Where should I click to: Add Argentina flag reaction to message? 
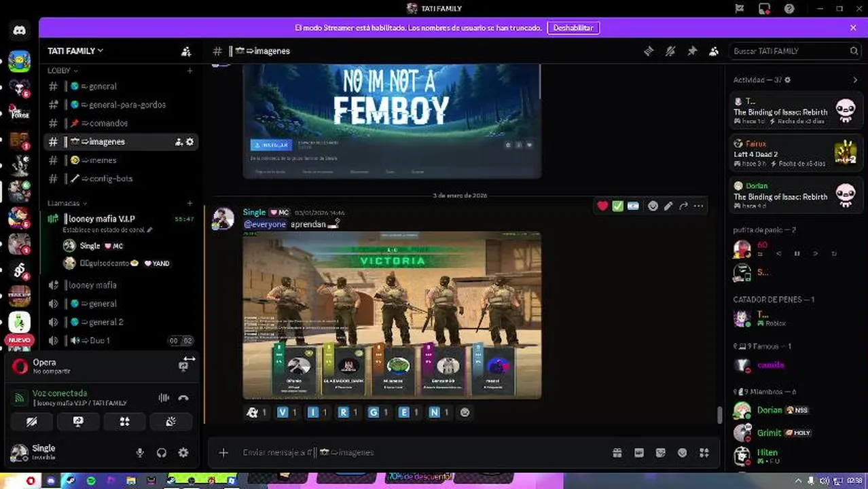633,206
